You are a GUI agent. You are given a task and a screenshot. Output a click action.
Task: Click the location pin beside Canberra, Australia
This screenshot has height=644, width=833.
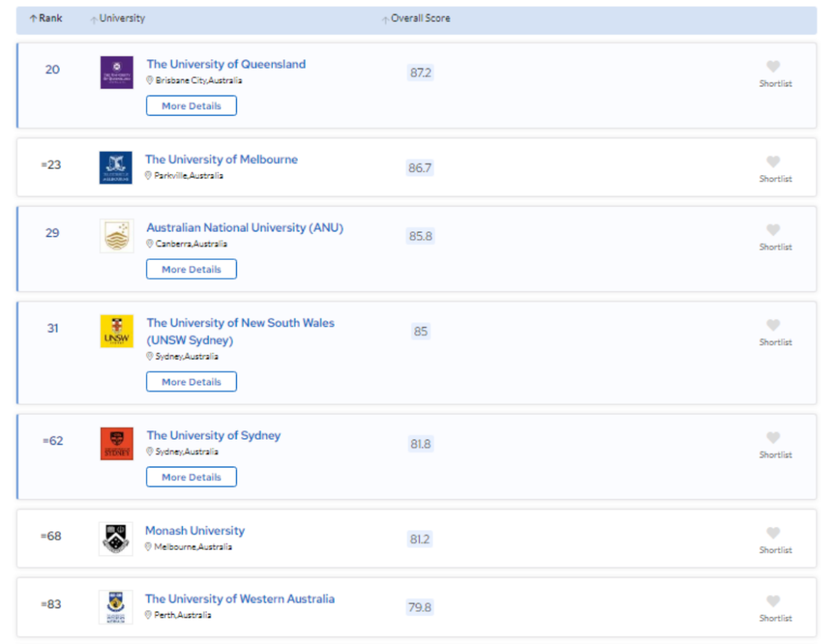point(150,244)
